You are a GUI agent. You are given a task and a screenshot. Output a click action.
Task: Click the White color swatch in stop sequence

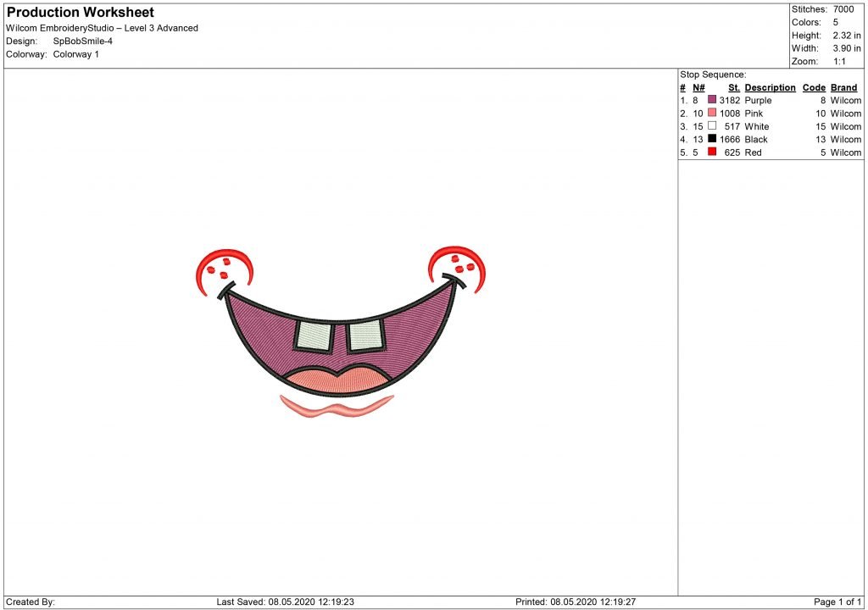click(x=712, y=125)
